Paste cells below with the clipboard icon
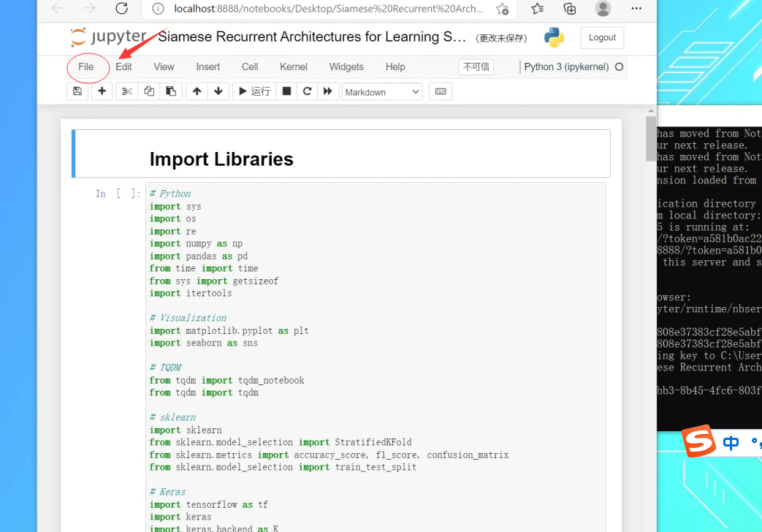762x532 pixels. point(171,91)
